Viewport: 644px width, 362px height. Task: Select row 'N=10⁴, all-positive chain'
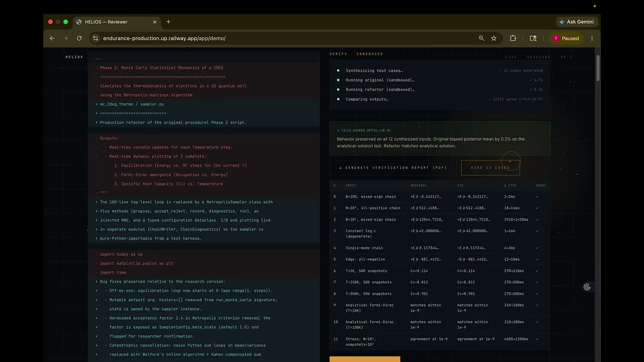click(x=440, y=208)
